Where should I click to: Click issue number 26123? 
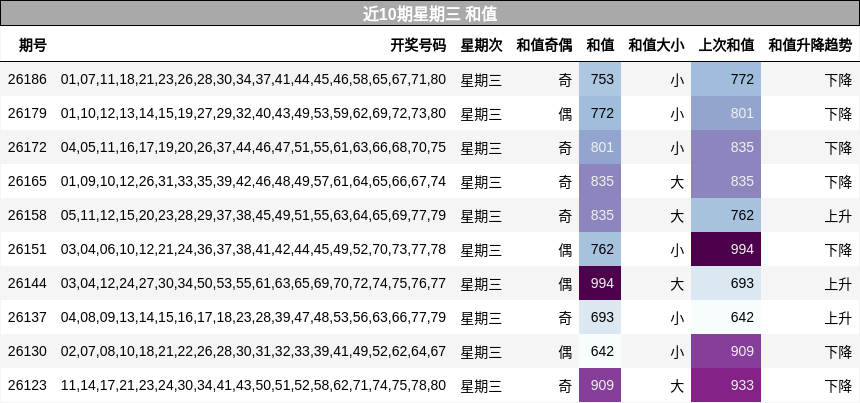pos(27,385)
